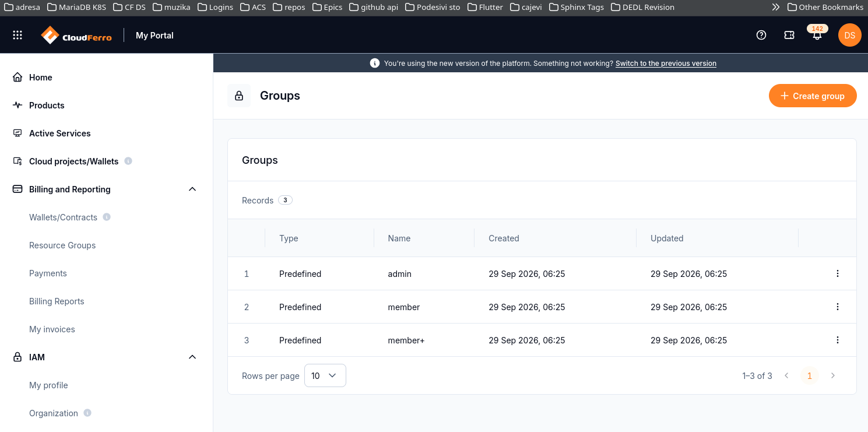
Task: Open actions menu for admin row
Action: [x=838, y=273]
